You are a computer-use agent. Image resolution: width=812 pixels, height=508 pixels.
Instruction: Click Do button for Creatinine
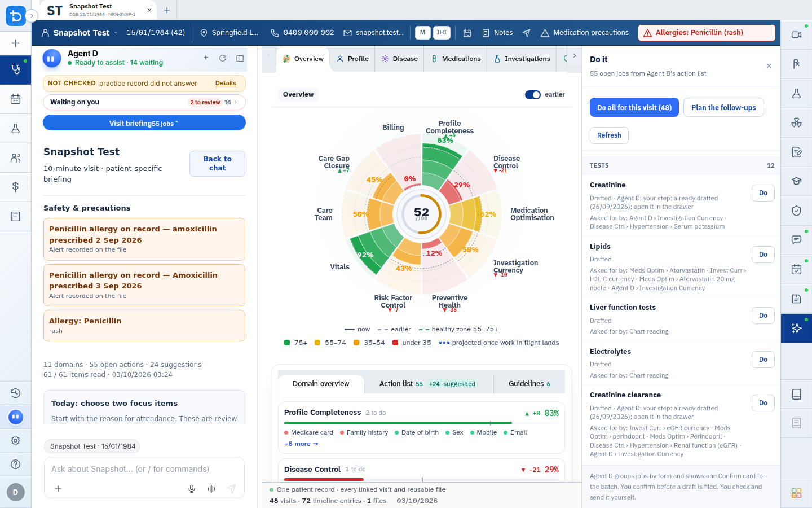[763, 193]
